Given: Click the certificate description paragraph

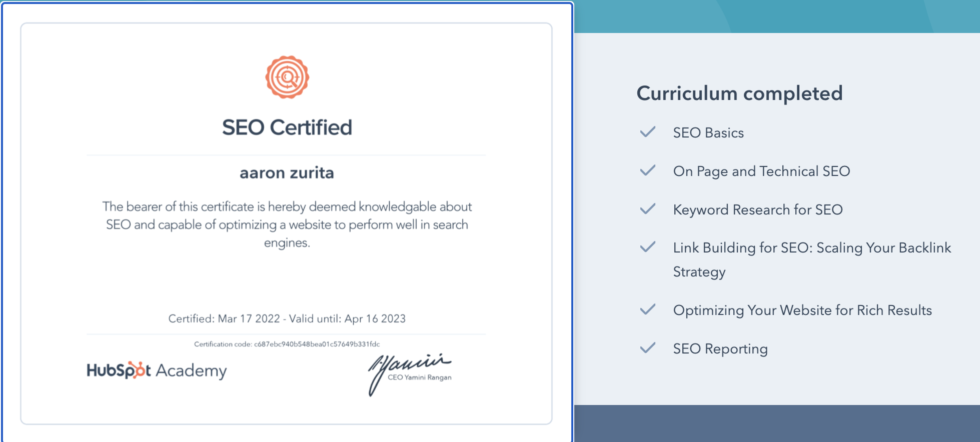Looking at the screenshot, I should (x=287, y=224).
